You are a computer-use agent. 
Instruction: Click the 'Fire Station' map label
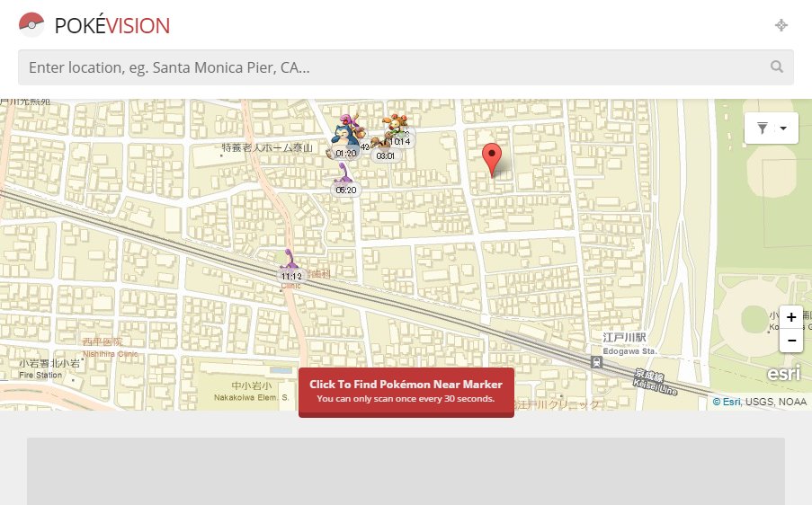[40, 375]
